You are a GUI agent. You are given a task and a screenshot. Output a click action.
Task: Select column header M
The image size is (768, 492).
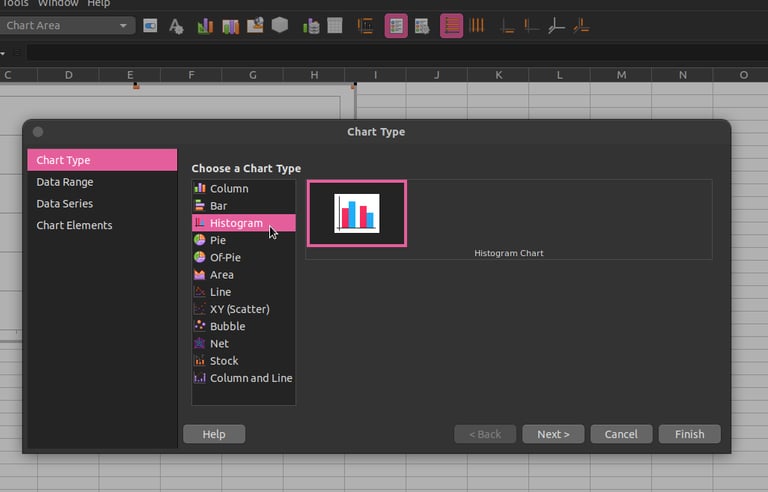(621, 74)
